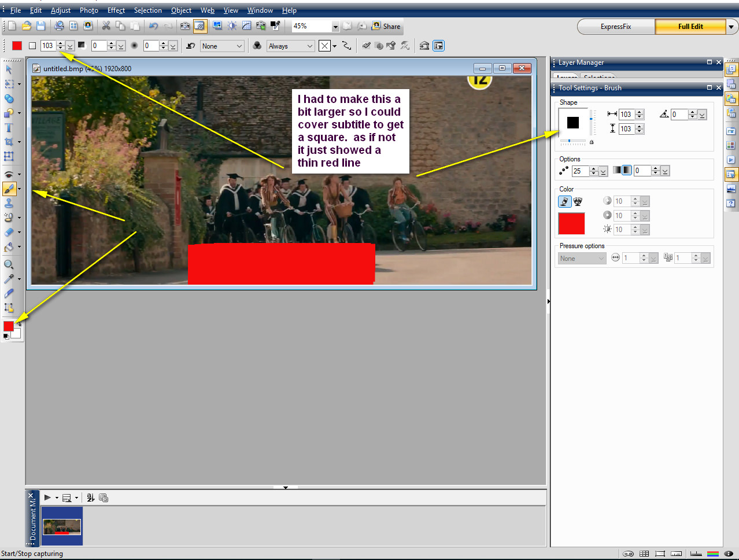This screenshot has height=560, width=739.
Task: Toggle the brush panel icon on attribute bar
Action: (x=438, y=46)
